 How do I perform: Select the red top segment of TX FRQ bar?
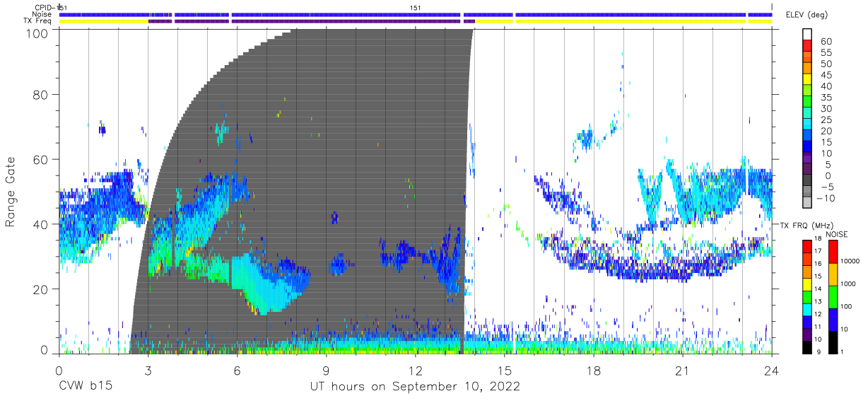[x=808, y=245]
